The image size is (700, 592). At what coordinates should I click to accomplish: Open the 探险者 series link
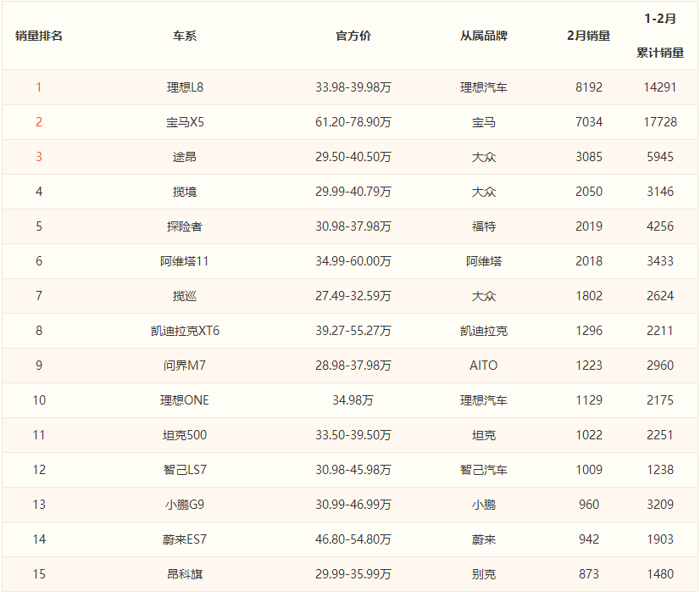click(185, 226)
